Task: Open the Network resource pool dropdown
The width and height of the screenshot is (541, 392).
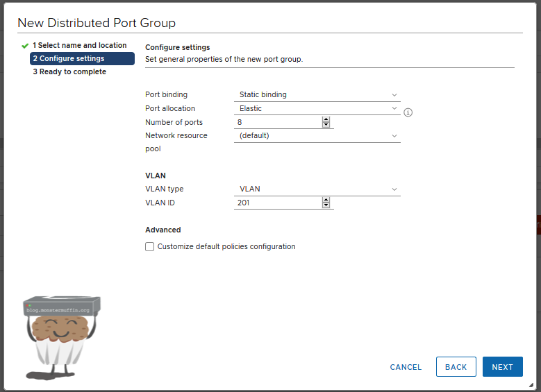Action: tap(317, 135)
